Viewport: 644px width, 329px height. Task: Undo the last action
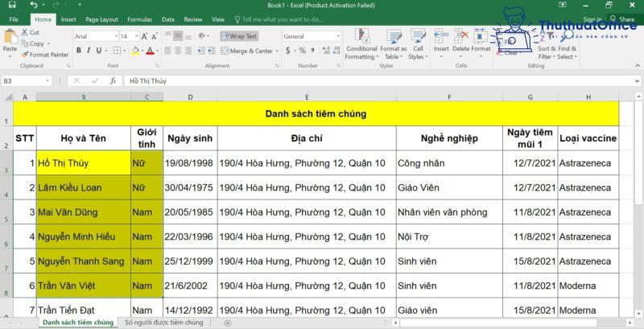click(34, 5)
